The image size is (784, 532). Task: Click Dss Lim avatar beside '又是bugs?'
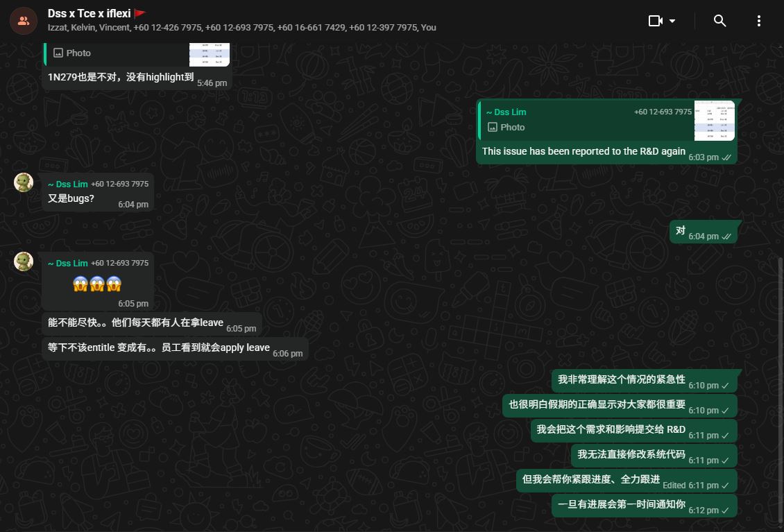coord(24,182)
